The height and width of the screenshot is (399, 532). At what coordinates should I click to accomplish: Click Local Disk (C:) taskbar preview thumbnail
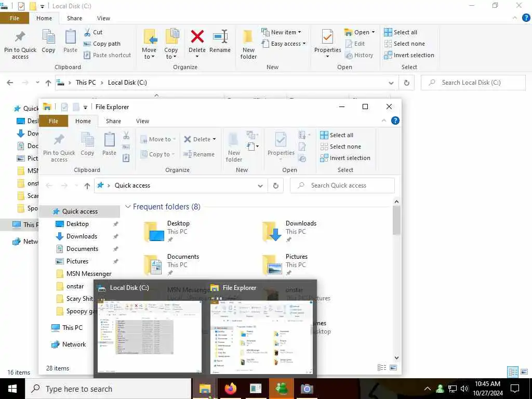[x=150, y=336]
